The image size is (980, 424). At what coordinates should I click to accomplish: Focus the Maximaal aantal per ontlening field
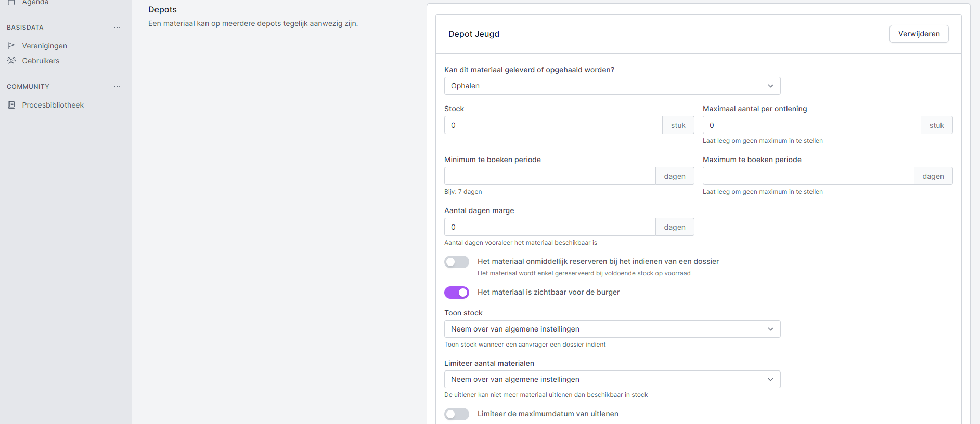pos(811,125)
